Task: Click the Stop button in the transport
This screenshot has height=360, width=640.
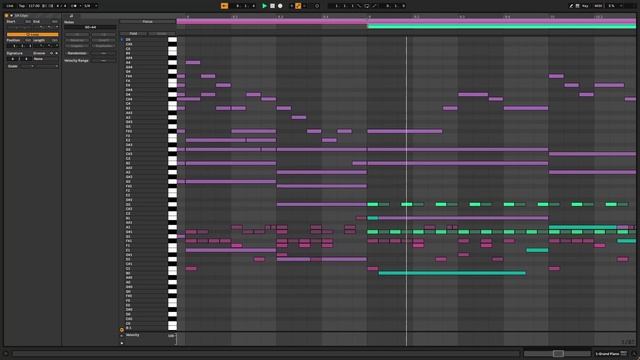Action: coord(272,6)
